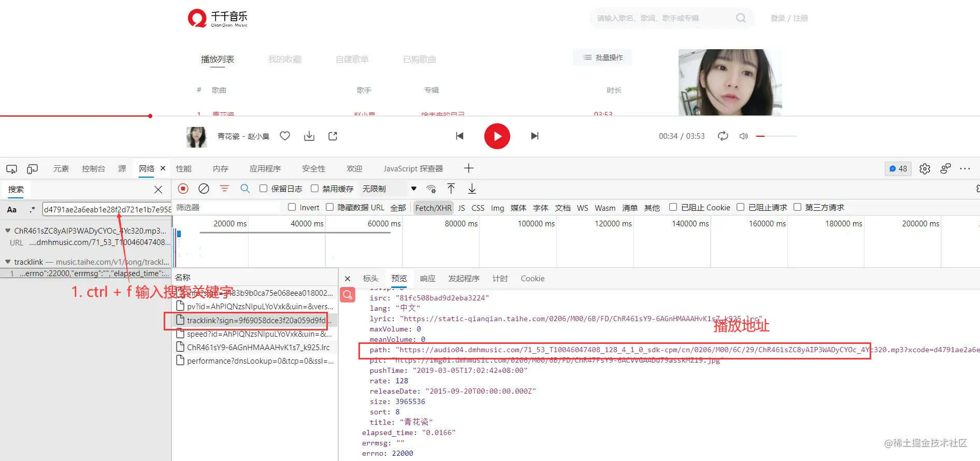Viewport: 980px width, 461px height.
Task: Mute the player with the speaker icon
Action: coord(743,136)
